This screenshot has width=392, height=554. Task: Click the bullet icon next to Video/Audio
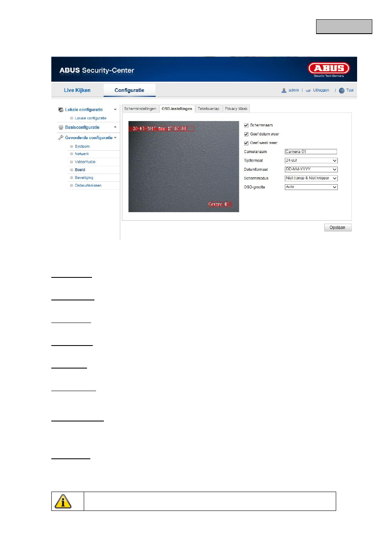[71, 162]
